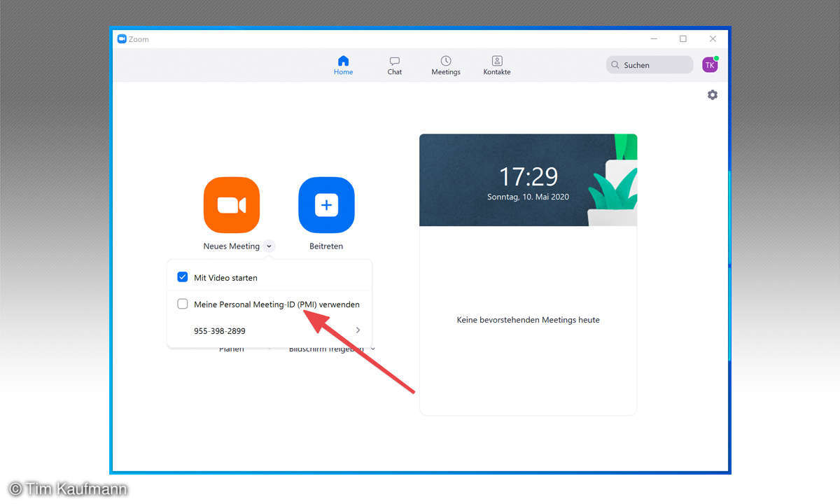Click the Sonntag, 10. Mai 2020 date
The image size is (840, 504).
(x=528, y=197)
